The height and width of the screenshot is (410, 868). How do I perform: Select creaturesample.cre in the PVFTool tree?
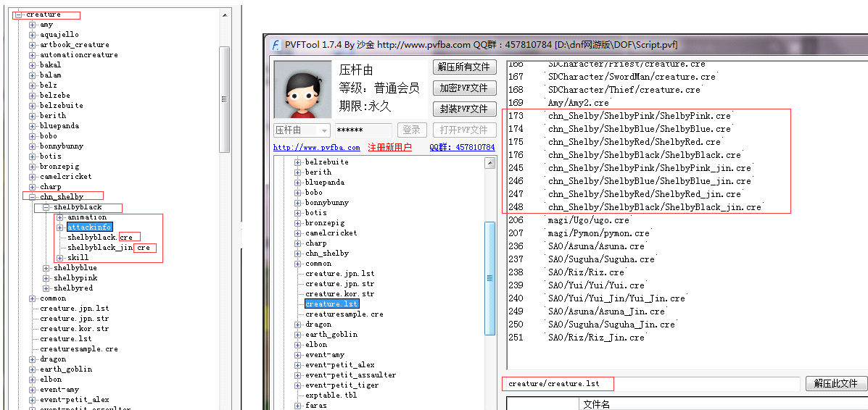click(344, 314)
